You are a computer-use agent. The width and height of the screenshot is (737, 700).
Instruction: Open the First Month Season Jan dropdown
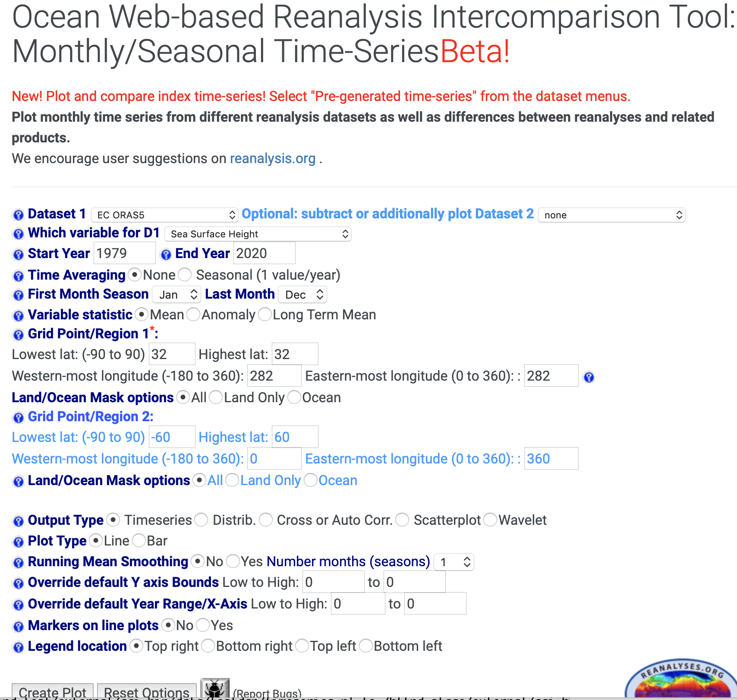click(x=177, y=295)
